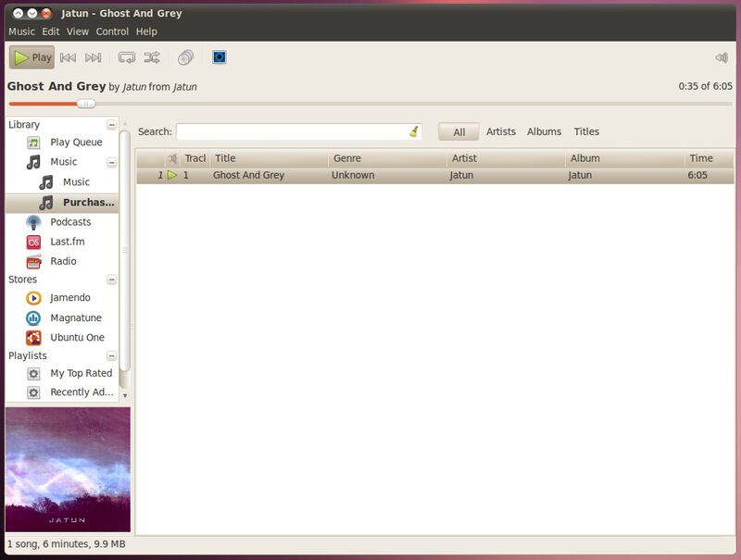Open the Play Queue source
The image size is (741, 560).
pos(76,143)
